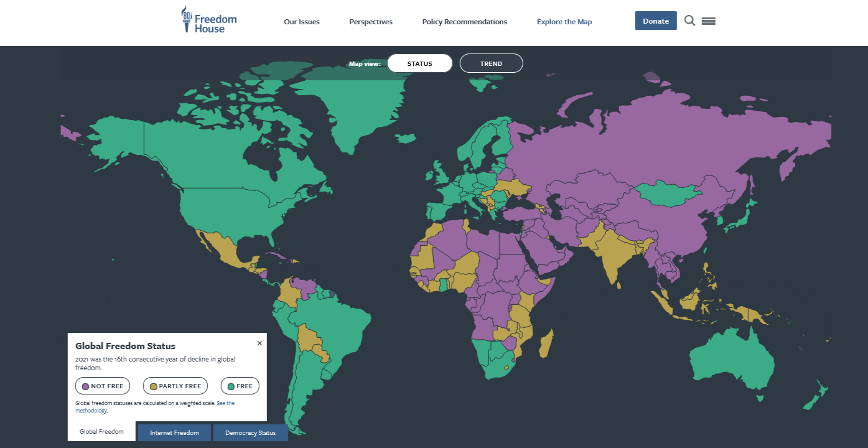The width and height of the screenshot is (868, 448).
Task: Open Policy Recommendations menu
Action: (x=465, y=22)
